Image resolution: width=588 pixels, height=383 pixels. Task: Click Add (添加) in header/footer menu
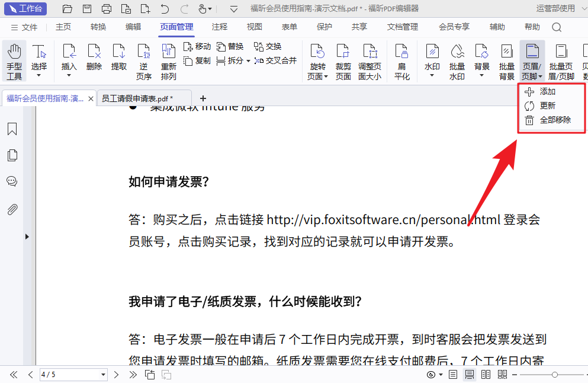[547, 92]
